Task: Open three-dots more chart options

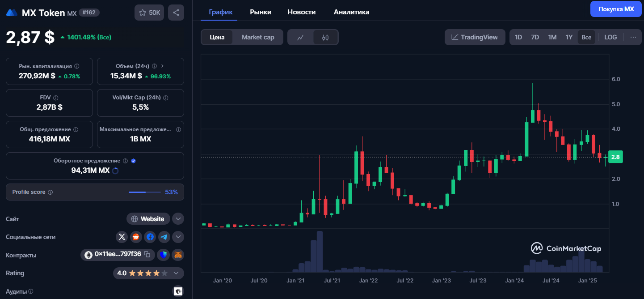Action: click(x=633, y=37)
